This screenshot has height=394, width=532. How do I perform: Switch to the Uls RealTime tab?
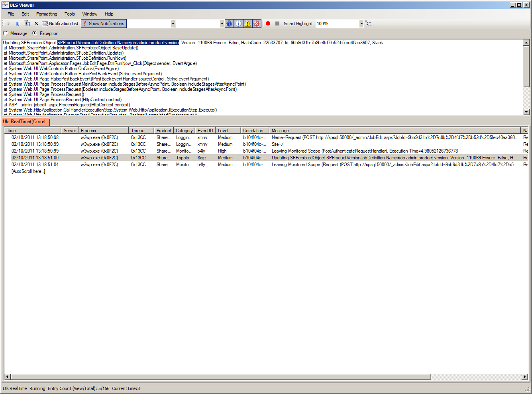pyautogui.click(x=26, y=122)
